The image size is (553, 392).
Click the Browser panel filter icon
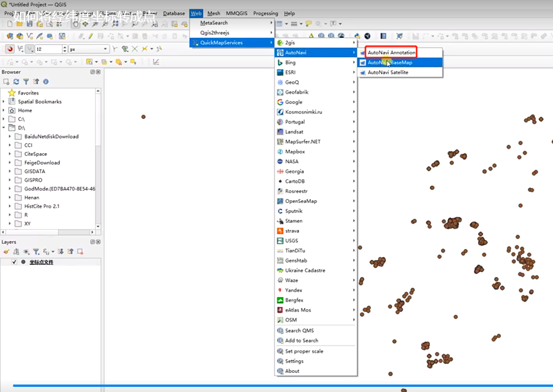tap(26, 81)
